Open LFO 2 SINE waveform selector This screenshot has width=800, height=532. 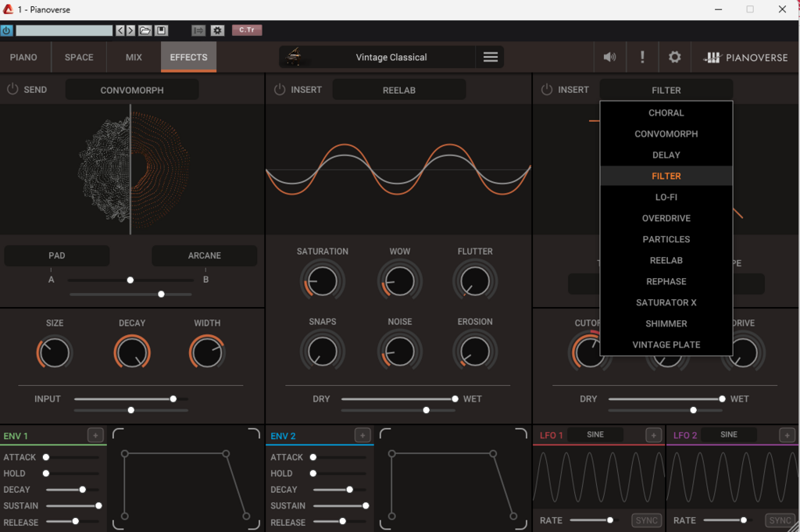coord(729,434)
